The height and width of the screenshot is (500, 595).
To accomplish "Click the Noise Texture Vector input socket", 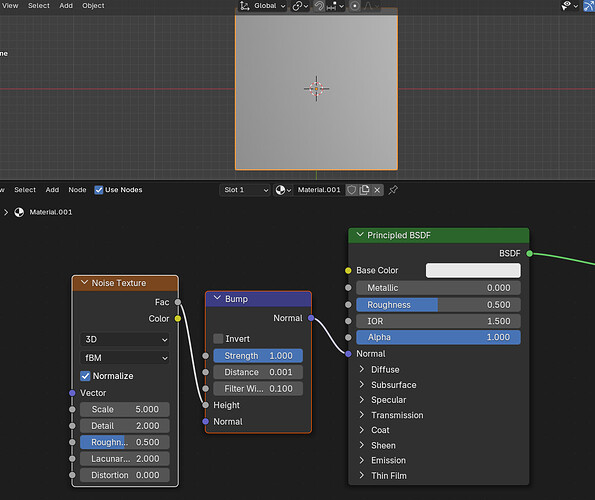I will (x=72, y=393).
